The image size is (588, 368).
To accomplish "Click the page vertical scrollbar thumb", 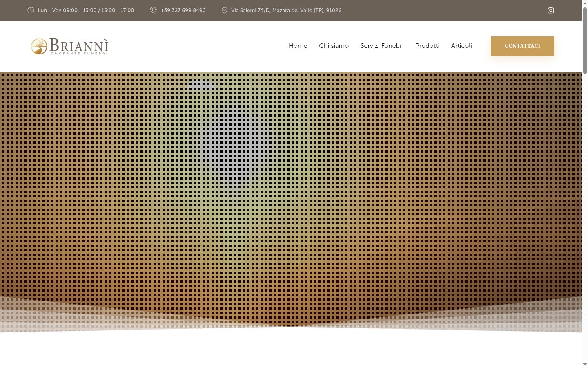I will (x=585, y=40).
